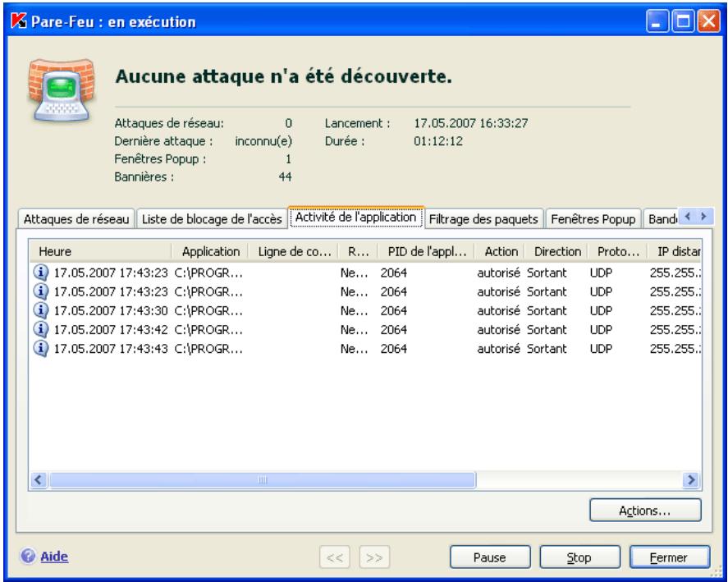Pause the firewall monitoring

click(x=490, y=557)
